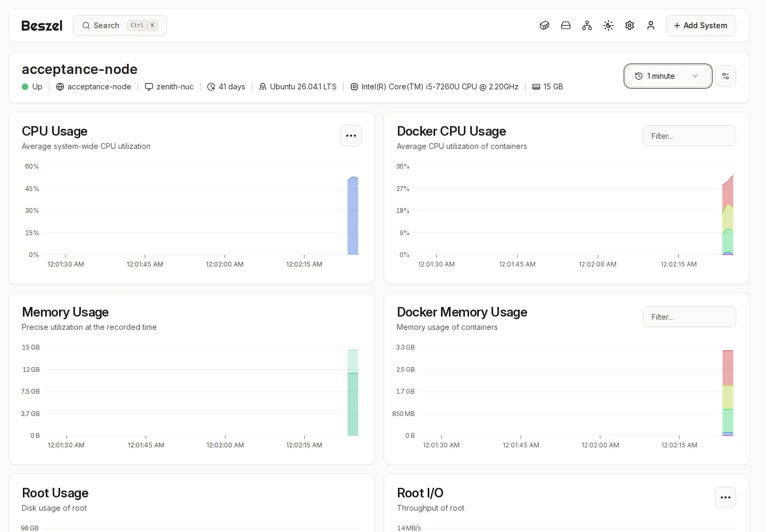Focus the Docker Memory Usage Filter field
This screenshot has height=532, width=766.
[x=689, y=317]
